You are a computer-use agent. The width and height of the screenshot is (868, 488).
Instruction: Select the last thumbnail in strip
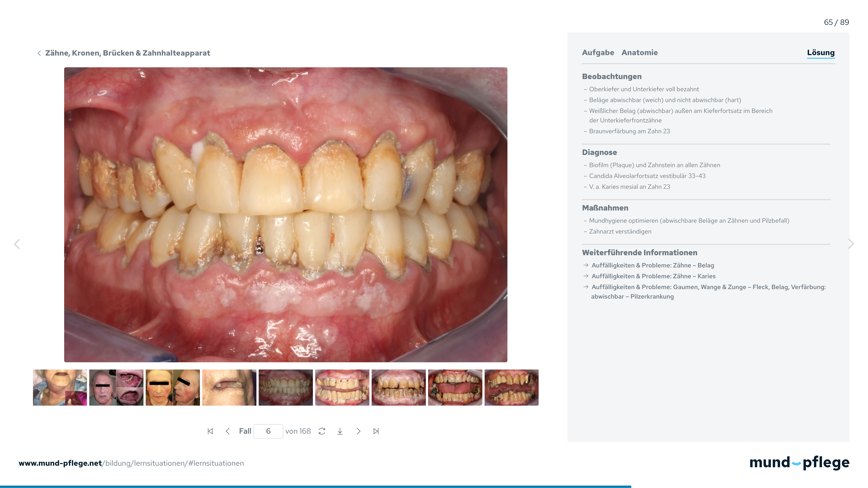pos(511,387)
